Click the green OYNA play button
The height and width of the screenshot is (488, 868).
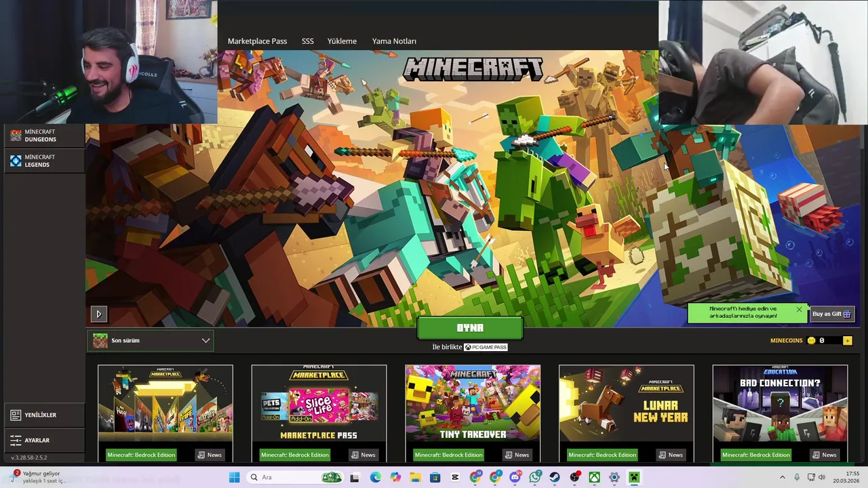point(470,328)
